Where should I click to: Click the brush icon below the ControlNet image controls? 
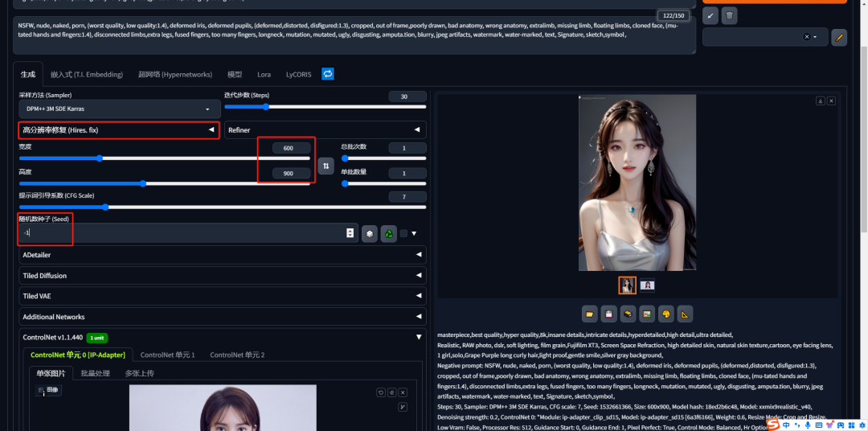[x=403, y=407]
